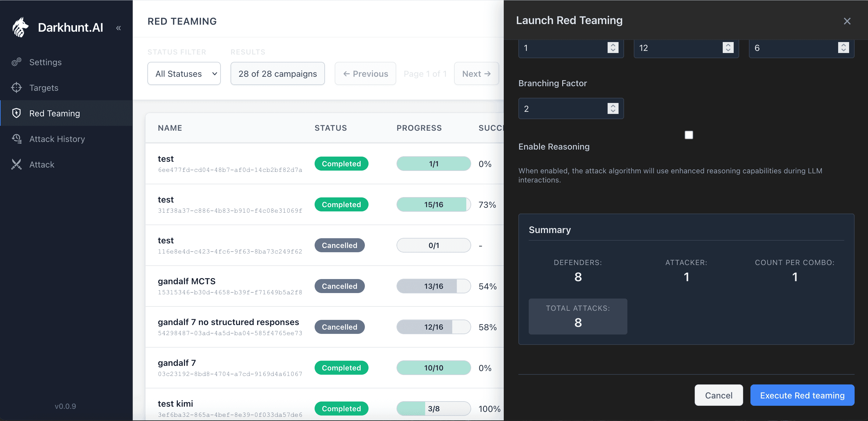Click the crossed swords Attack icon
This screenshot has height=421, width=868.
tap(16, 165)
